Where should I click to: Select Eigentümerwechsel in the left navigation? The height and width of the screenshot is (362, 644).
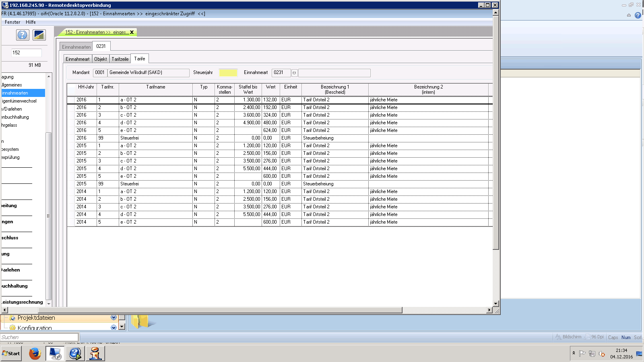19,101
